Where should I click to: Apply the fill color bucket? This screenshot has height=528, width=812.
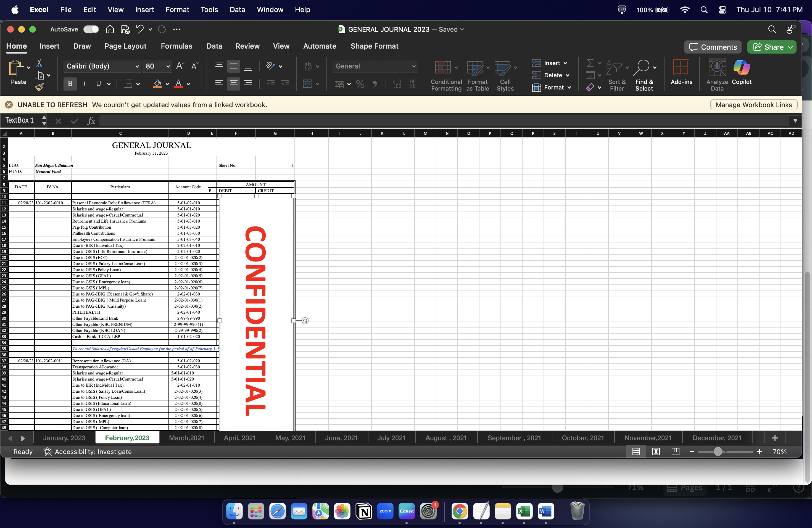pyautogui.click(x=157, y=84)
